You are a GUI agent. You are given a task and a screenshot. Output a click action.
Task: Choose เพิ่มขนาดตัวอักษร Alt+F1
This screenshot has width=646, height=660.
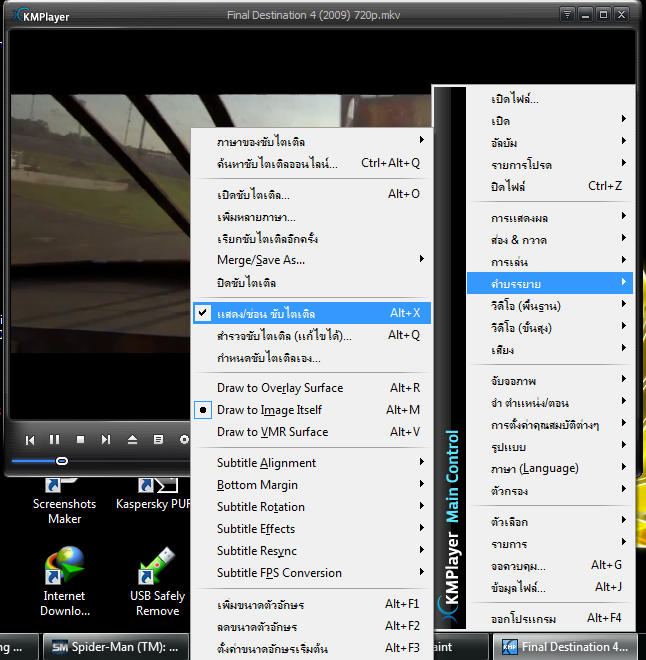(312, 604)
